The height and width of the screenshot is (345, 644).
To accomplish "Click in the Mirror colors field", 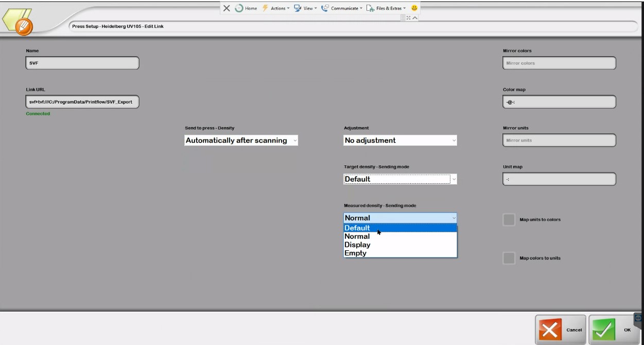I will click(559, 63).
